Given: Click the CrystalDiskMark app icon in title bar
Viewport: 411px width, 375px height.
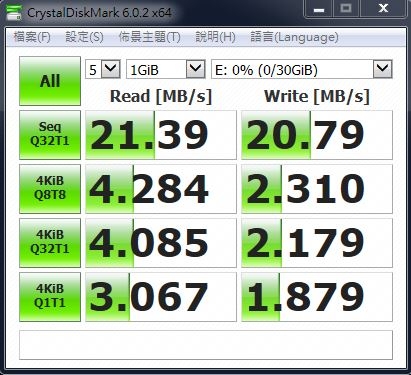Looking at the screenshot, I should tap(14, 12).
